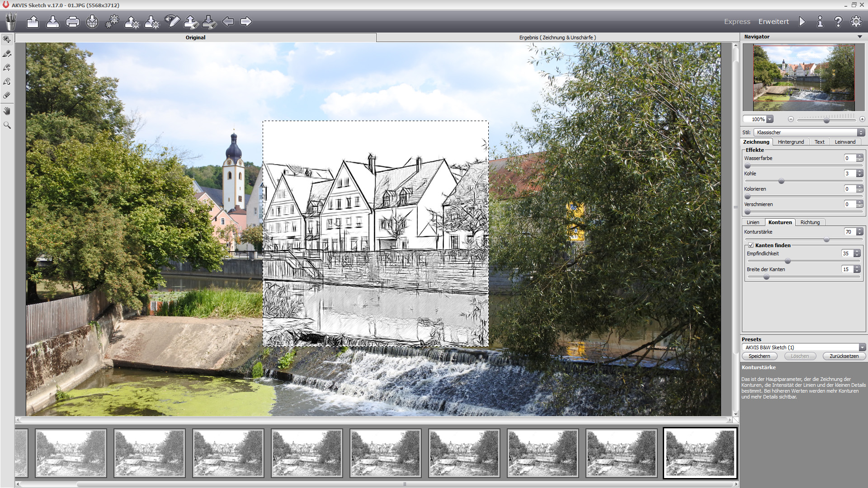868x488 pixels.
Task: Save presets with the download-gear icon
Action: coord(152,22)
